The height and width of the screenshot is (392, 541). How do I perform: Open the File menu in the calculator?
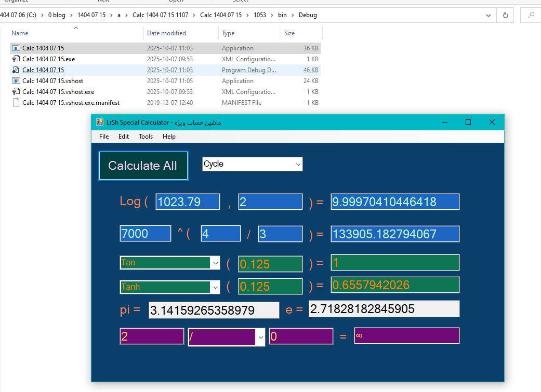pyautogui.click(x=104, y=137)
